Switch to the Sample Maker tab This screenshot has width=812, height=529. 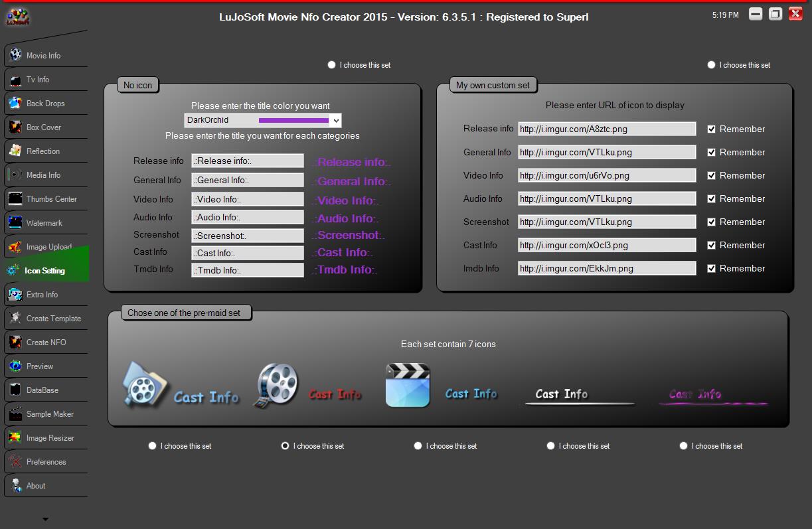tap(46, 414)
